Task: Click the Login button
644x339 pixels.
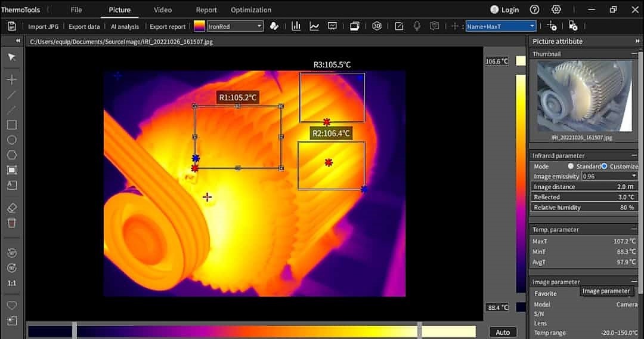Action: [505, 10]
